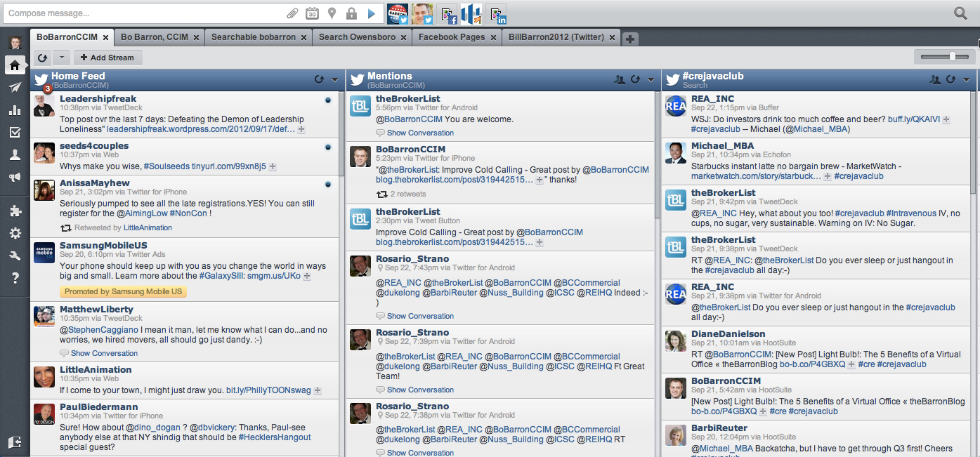Image resolution: width=980 pixels, height=457 pixels.
Task: Open dropdown arrow next to refresh-all button
Action: [61, 58]
